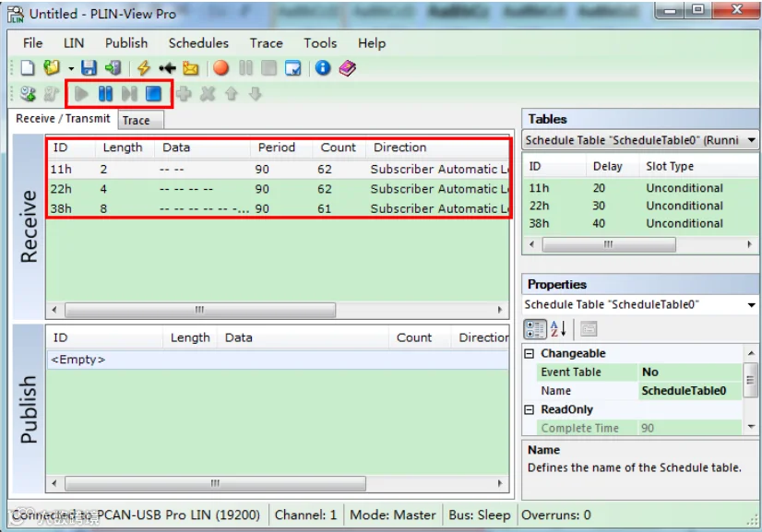Open the LIN menu
This screenshot has height=532, width=762.
(x=74, y=43)
